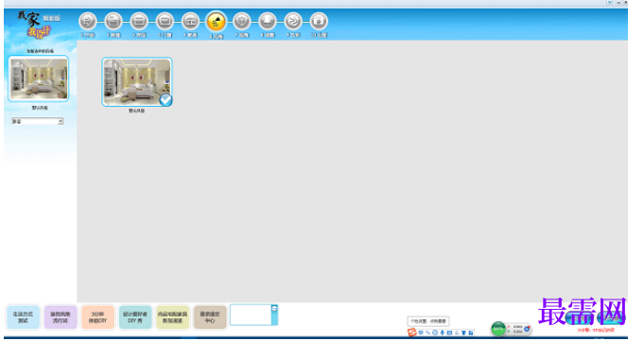Select the highlighted orange step 6 icon
The width and height of the screenshot is (644, 341).
point(216,22)
